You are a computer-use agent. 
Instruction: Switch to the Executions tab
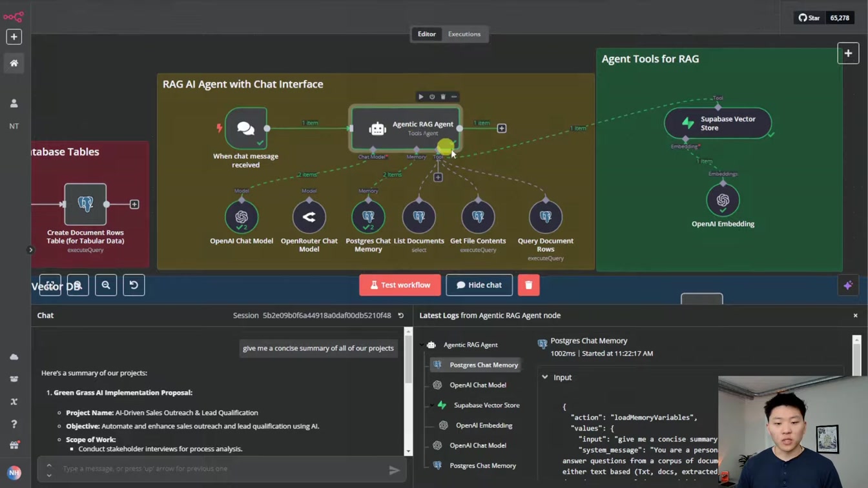tap(464, 34)
